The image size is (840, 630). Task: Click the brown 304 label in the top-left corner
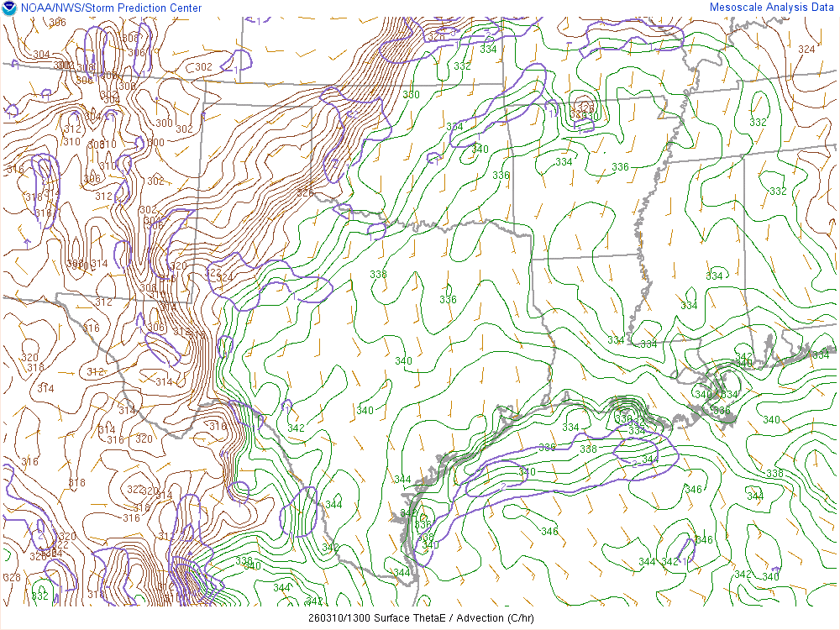point(40,55)
